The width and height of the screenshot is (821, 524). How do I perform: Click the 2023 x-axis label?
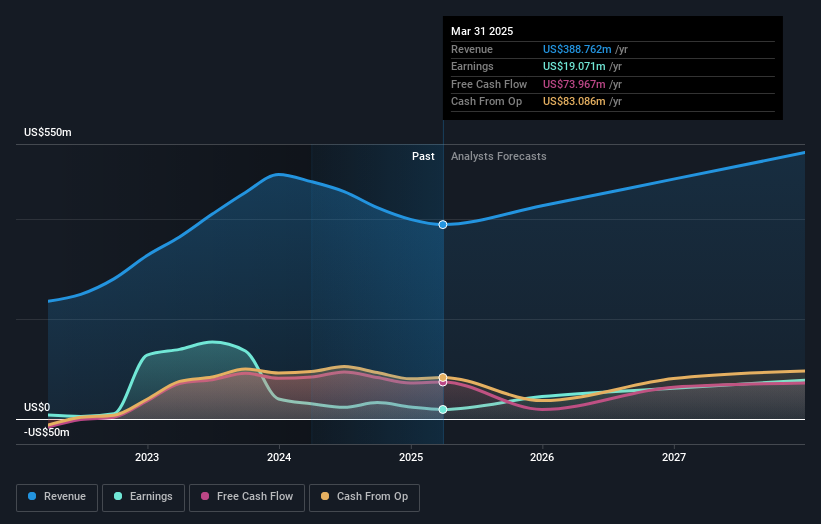[147, 457]
